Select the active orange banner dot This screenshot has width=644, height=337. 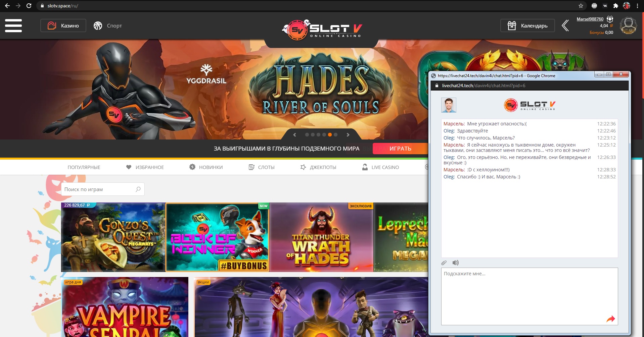(330, 135)
